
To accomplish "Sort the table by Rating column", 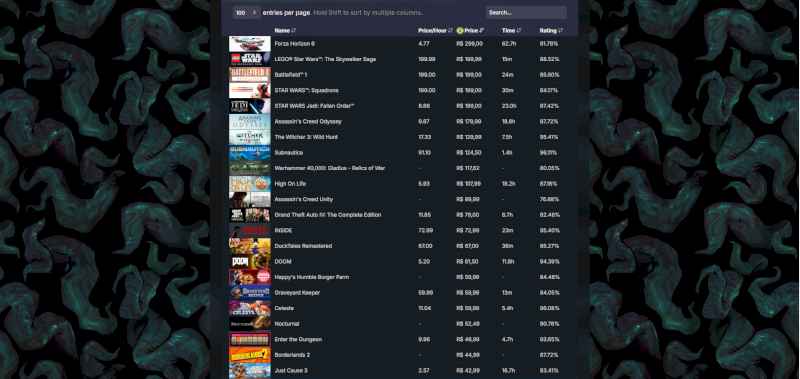I will point(551,31).
